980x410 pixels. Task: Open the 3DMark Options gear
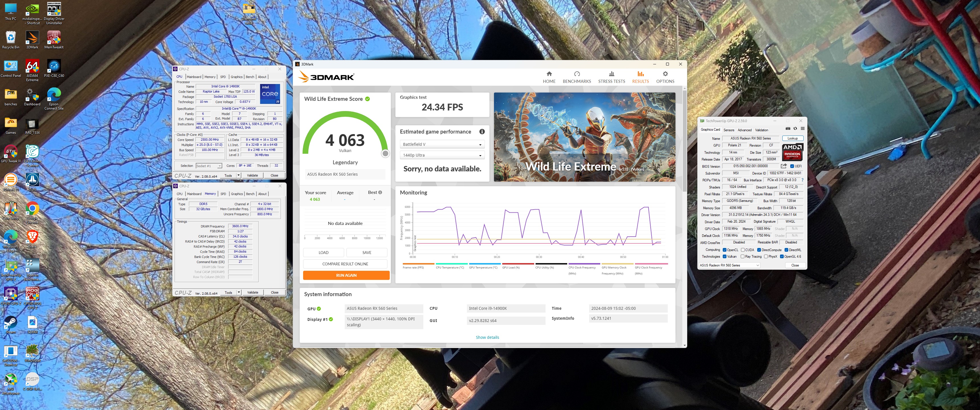pyautogui.click(x=665, y=77)
